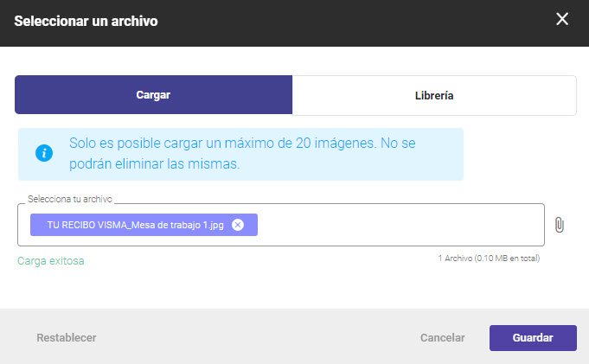
Task: Click the Seleccionar un archivo title
Action: click(x=86, y=21)
